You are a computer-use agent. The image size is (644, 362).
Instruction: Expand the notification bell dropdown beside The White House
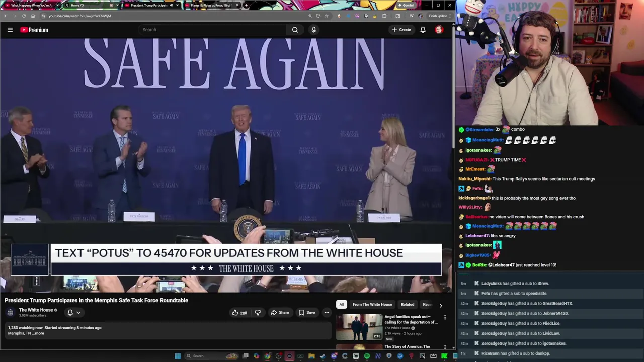click(74, 313)
